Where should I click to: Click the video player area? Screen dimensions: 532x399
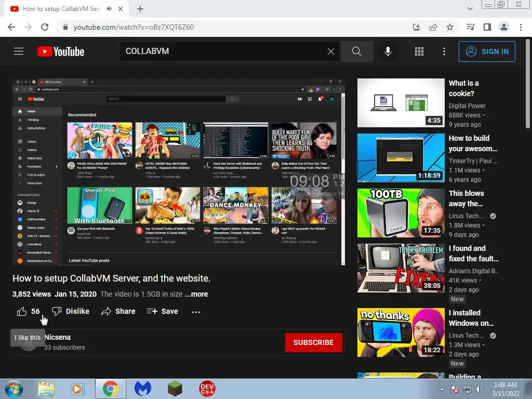[179, 171]
